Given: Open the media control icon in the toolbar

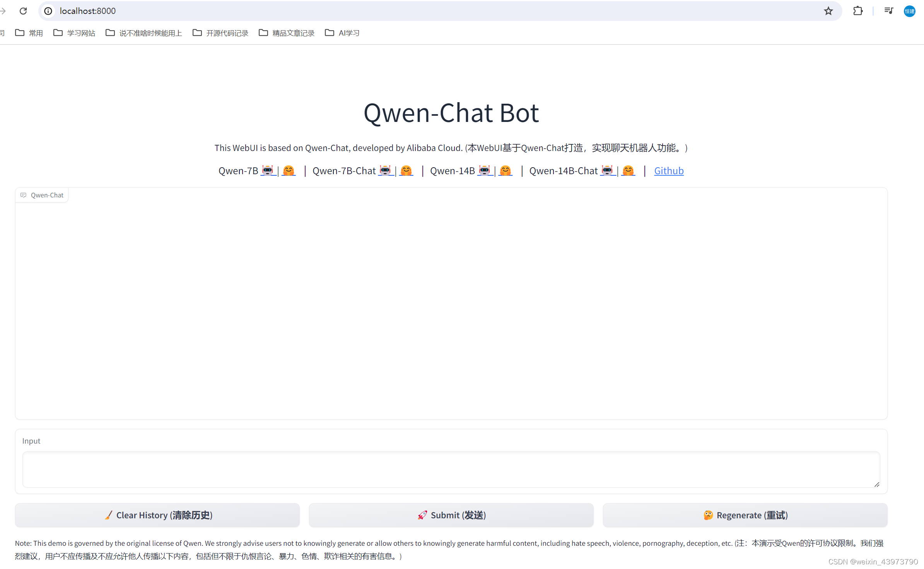Looking at the screenshot, I should coord(888,11).
